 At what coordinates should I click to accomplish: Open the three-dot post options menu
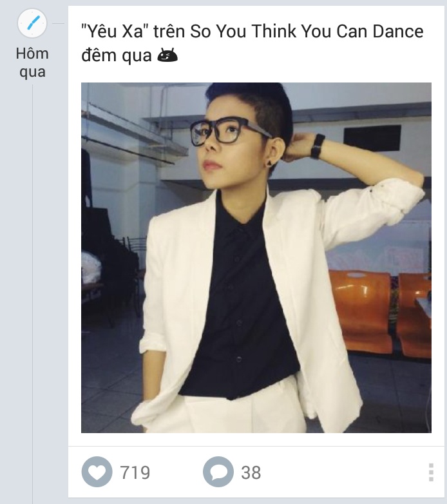(x=431, y=472)
